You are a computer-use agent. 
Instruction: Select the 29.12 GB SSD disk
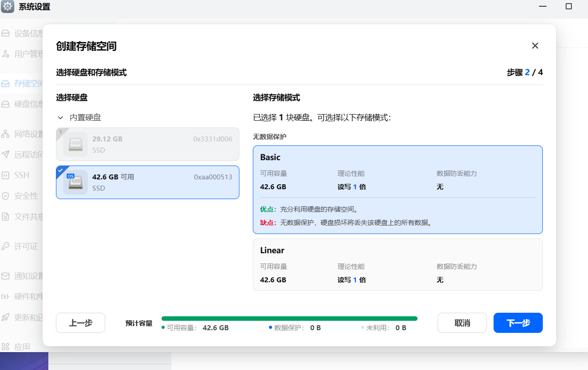(147, 144)
